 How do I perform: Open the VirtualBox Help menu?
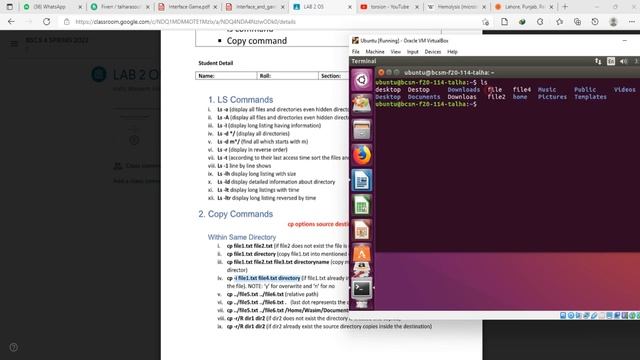coord(452,52)
